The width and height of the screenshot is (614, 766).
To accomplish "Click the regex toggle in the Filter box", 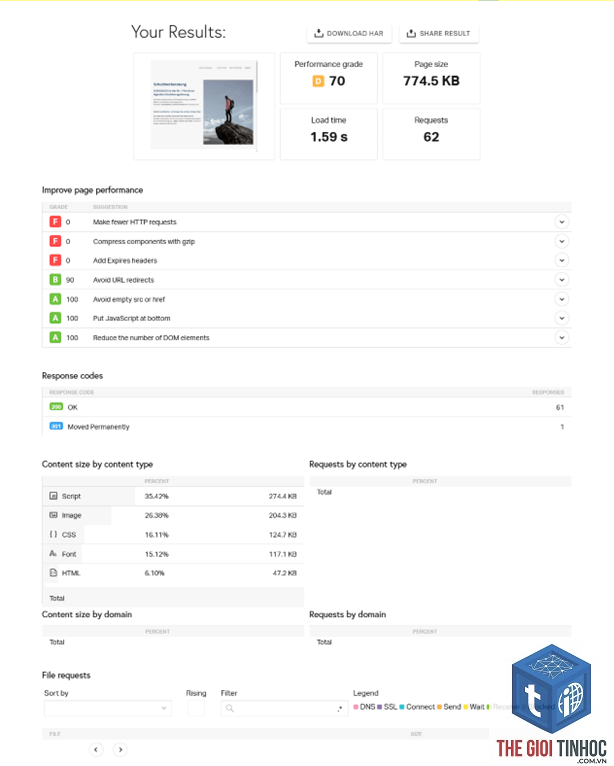I will [x=339, y=708].
